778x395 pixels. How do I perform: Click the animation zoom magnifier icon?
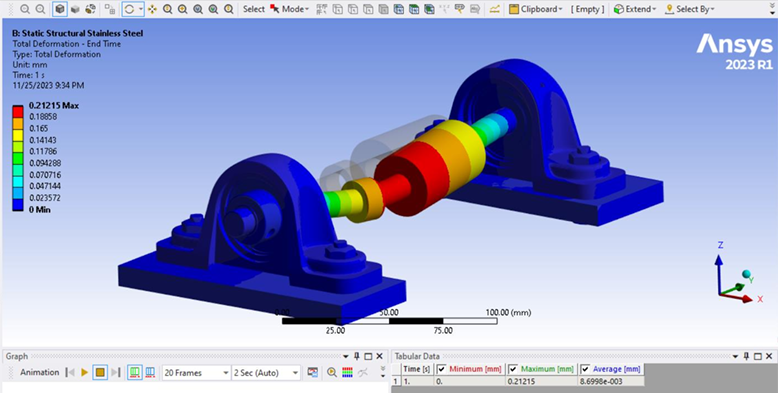point(332,372)
